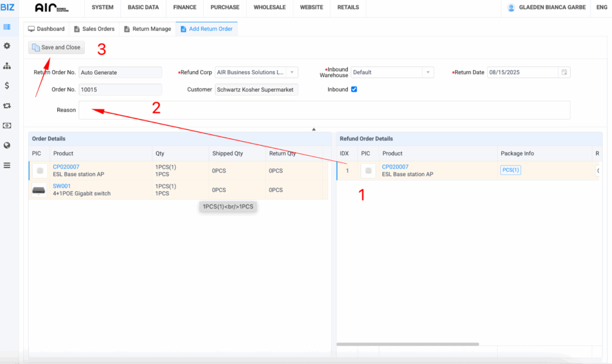Open the WHOLESALE menu
Screen dimensions: 612x364
click(x=269, y=8)
